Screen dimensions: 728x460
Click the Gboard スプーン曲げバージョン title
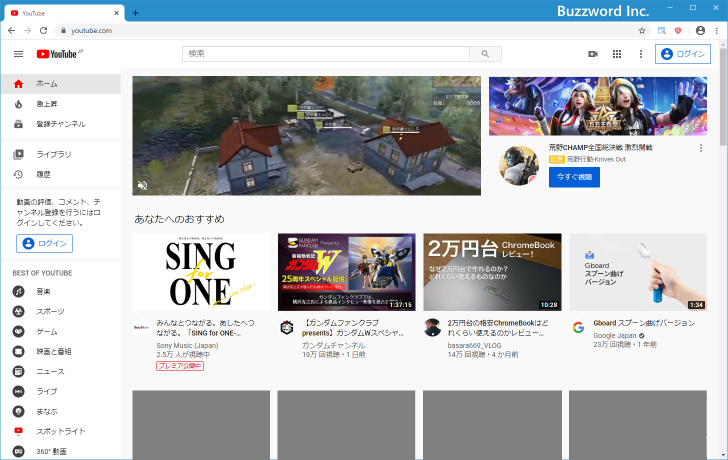pyautogui.click(x=644, y=323)
